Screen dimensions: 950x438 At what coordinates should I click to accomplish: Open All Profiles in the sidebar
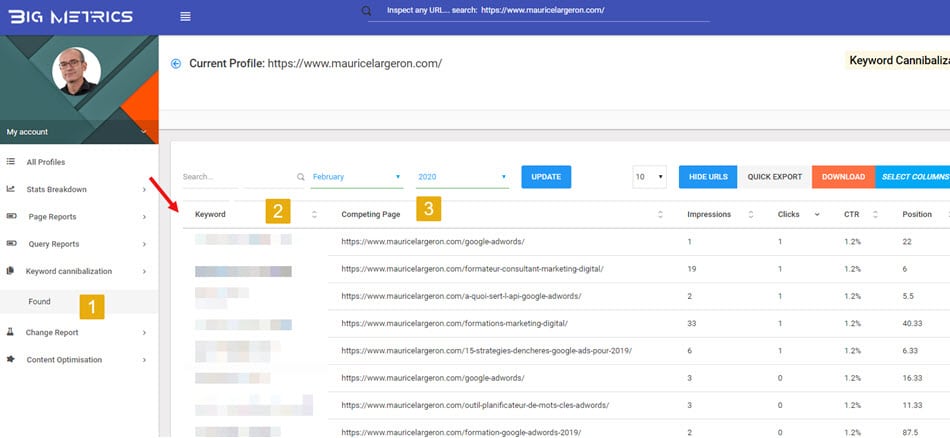(x=45, y=162)
